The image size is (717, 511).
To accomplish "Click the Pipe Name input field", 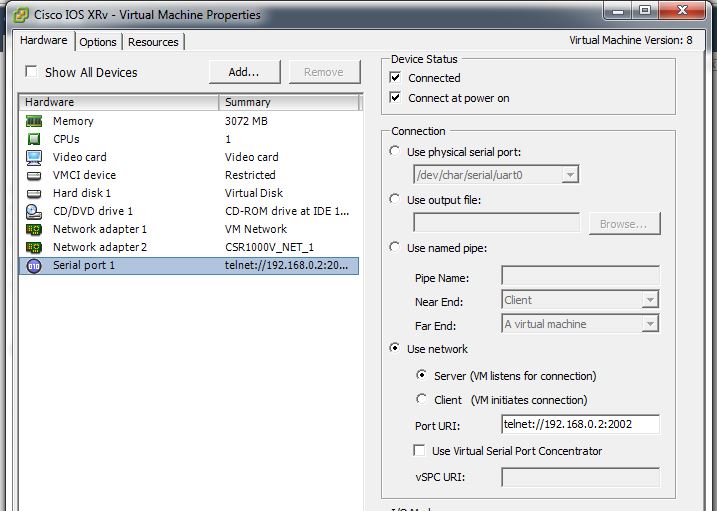I will tap(580, 276).
